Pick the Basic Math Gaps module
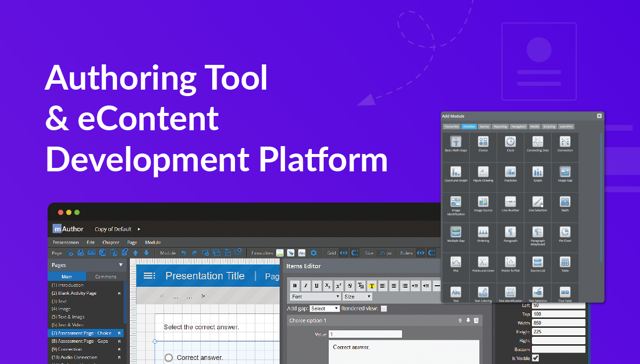Viewport: 640px width, 364px height. 456,144
